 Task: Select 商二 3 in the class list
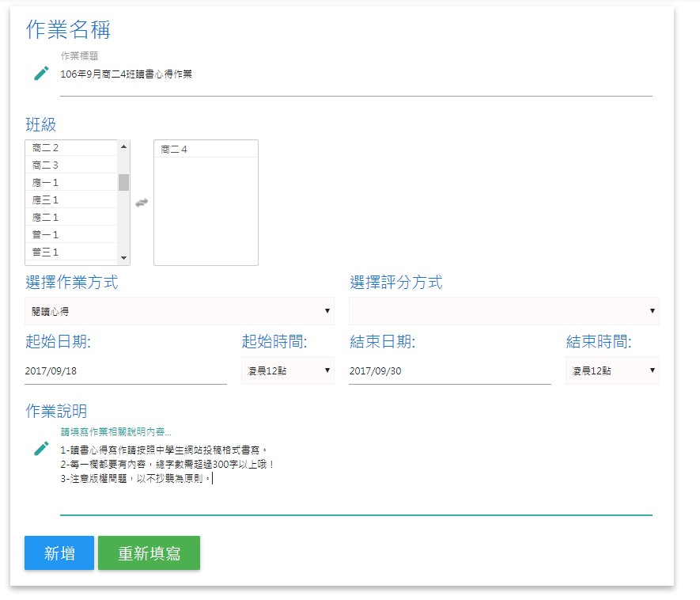71,165
